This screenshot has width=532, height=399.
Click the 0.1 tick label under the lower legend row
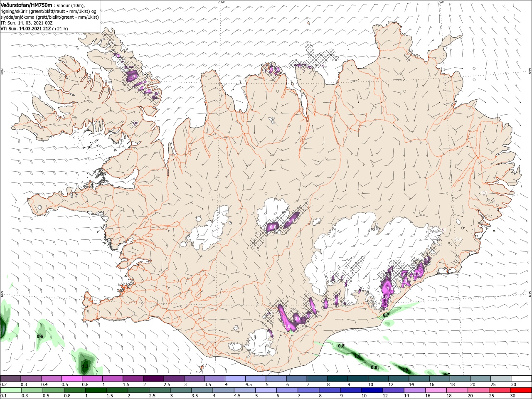(3, 396)
